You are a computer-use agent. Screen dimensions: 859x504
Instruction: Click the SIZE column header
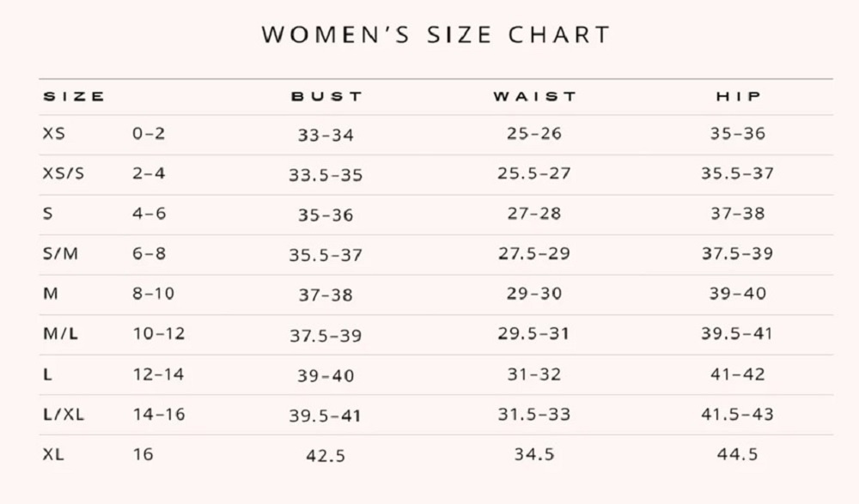click(x=74, y=96)
